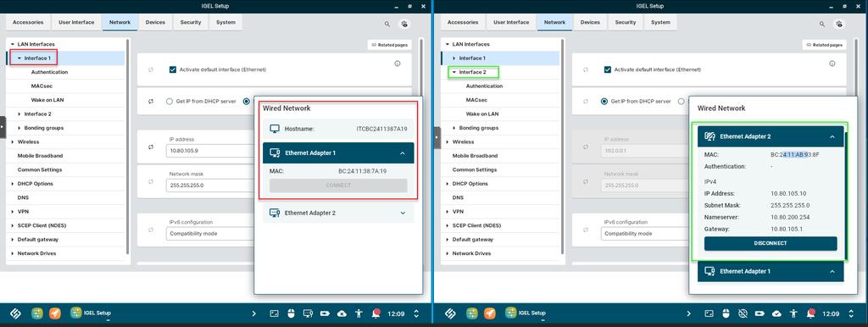Screen dimensions: 868x327
Task: Launch the orange rocket app on right taskbar
Action: click(x=490, y=313)
